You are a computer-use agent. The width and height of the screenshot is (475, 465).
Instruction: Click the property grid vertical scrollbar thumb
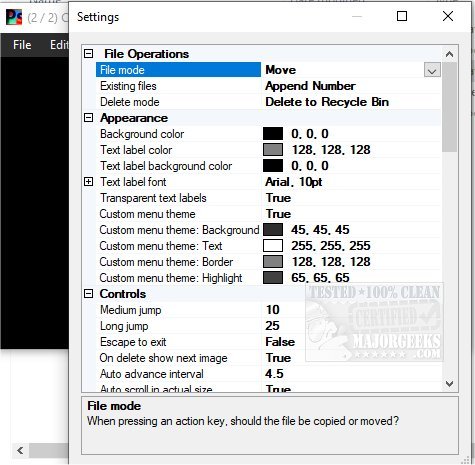(x=449, y=107)
